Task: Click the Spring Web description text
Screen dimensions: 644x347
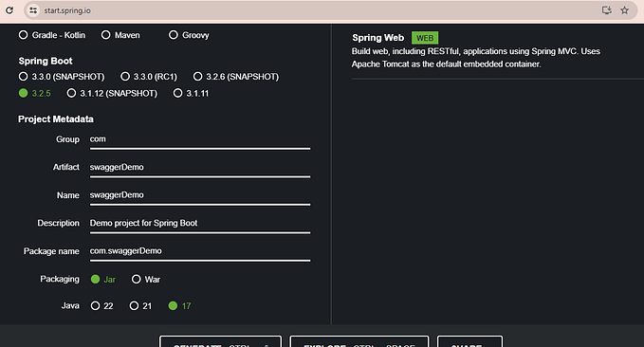Action: pyautogui.click(x=475, y=58)
